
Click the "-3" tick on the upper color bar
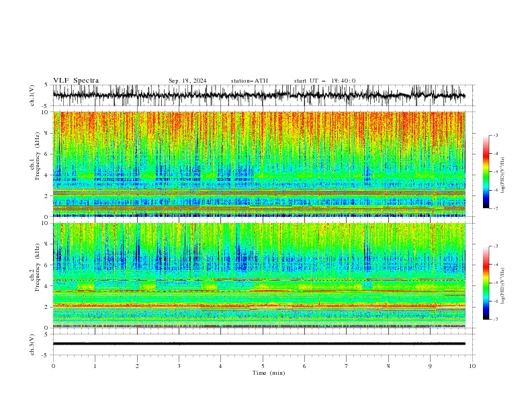tap(495, 135)
